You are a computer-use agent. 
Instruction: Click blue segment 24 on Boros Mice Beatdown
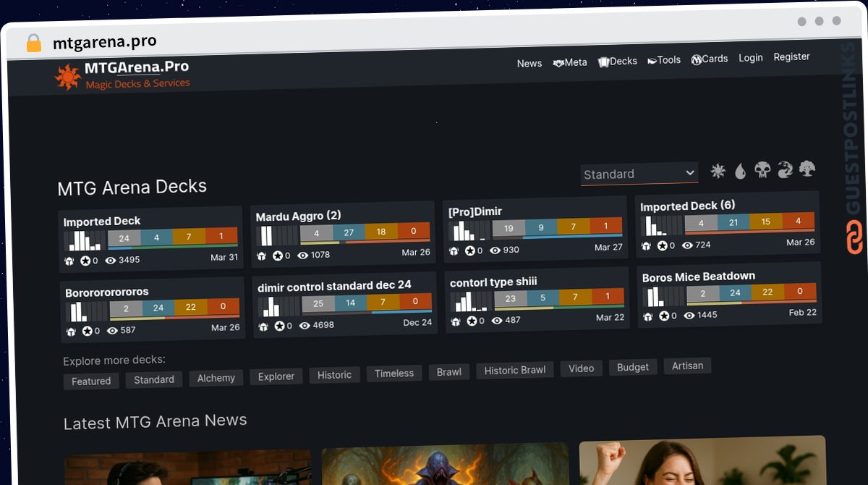[x=735, y=293]
